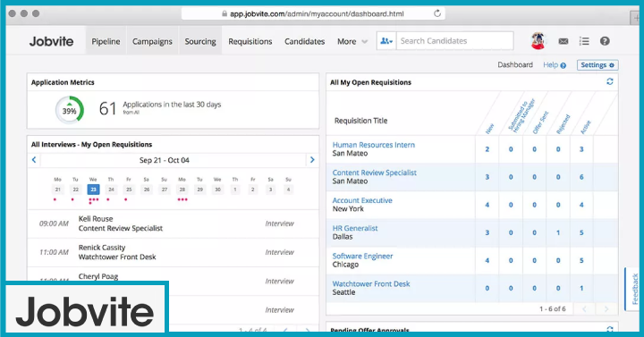Click the help question mark icon in header
This screenshot has height=337, width=644.
click(x=605, y=41)
